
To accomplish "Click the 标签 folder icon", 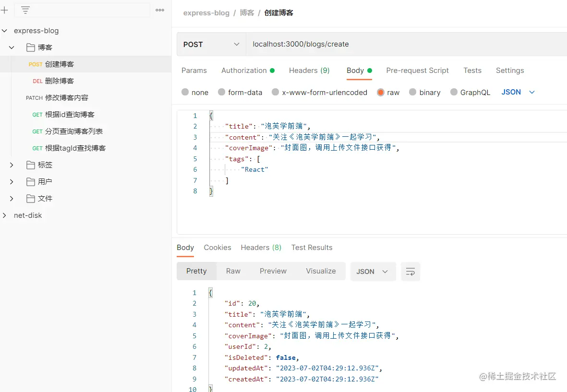I will [x=31, y=165].
